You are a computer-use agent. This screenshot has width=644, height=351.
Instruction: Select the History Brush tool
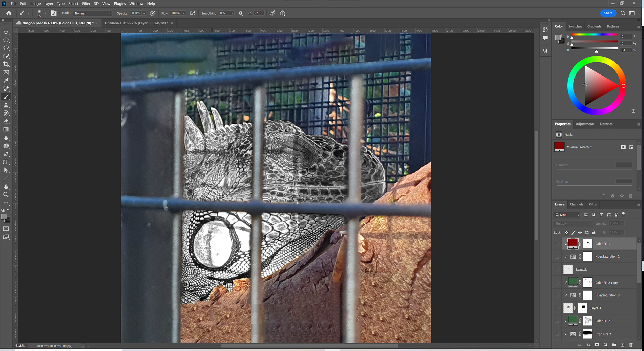(6, 113)
